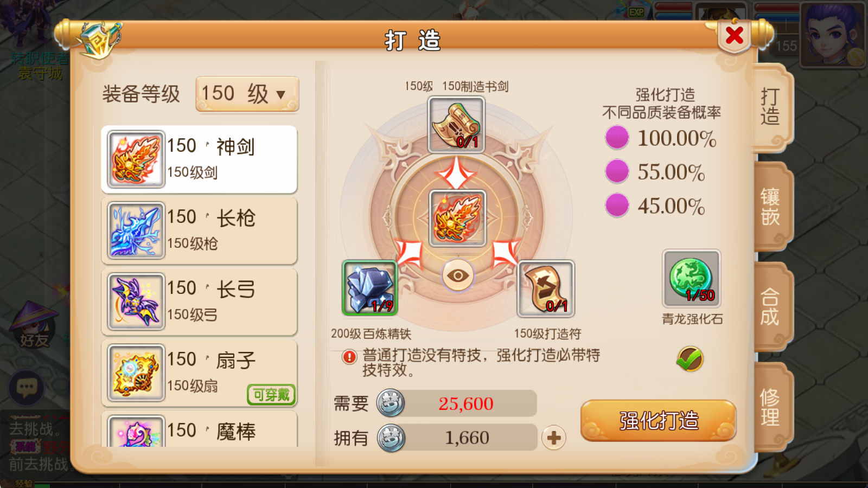This screenshot has width=868, height=488.
Task: Toggle the green checkmark for 青龙强化石
Action: click(x=690, y=359)
